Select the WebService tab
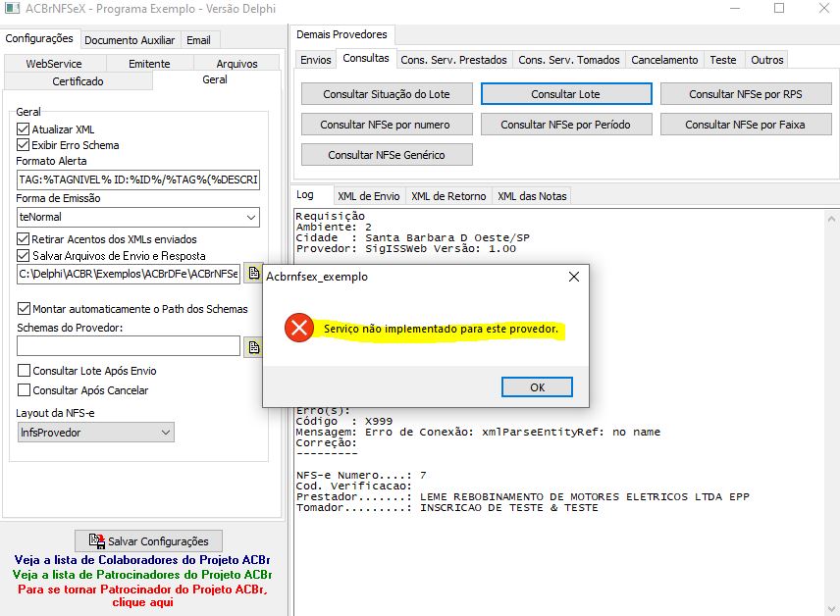The height and width of the screenshot is (616, 840). [x=54, y=63]
